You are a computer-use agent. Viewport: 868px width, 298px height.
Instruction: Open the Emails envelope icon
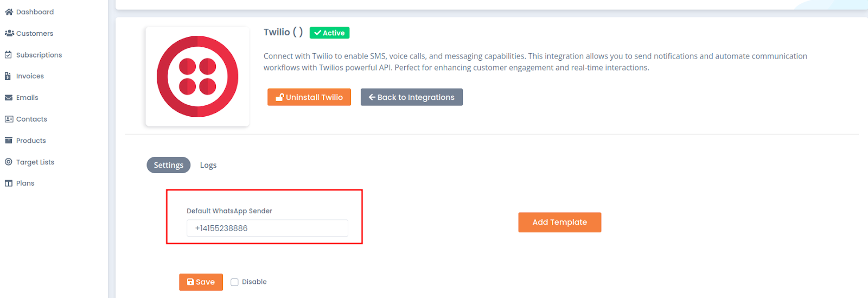click(9, 98)
